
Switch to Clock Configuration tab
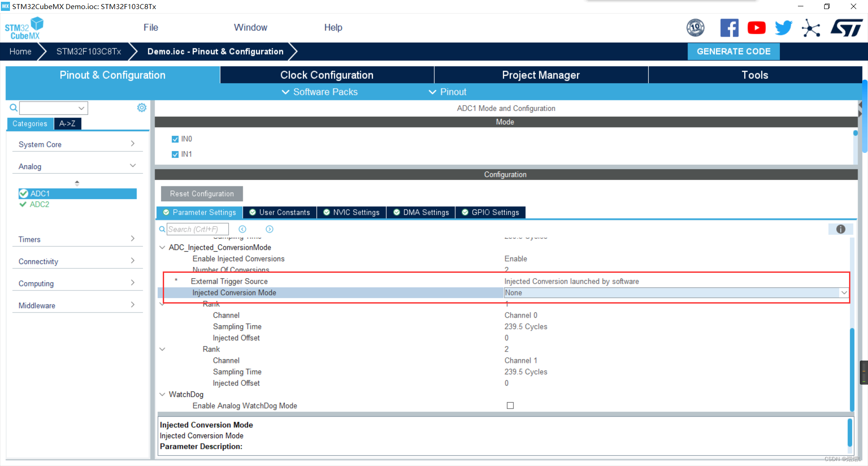click(x=327, y=75)
